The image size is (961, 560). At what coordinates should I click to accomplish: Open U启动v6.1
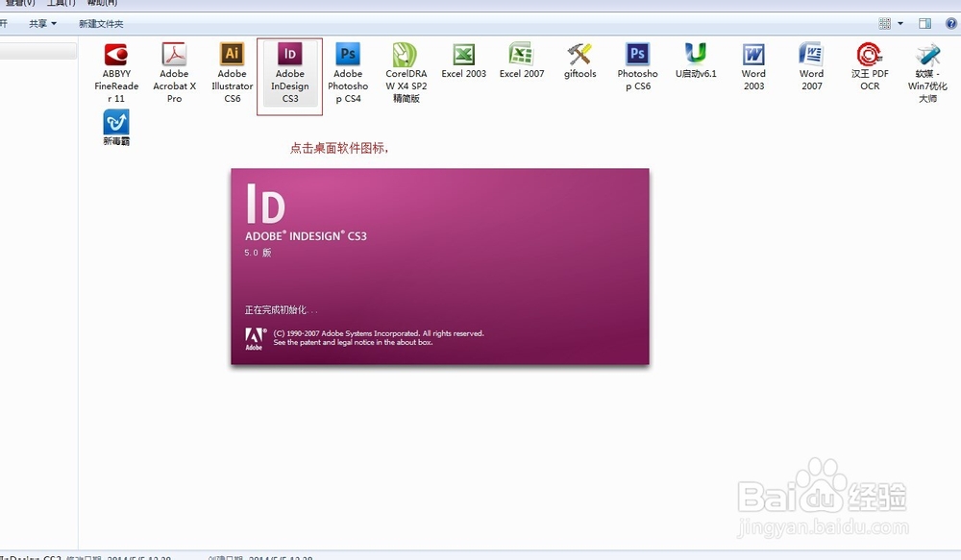pos(695,55)
